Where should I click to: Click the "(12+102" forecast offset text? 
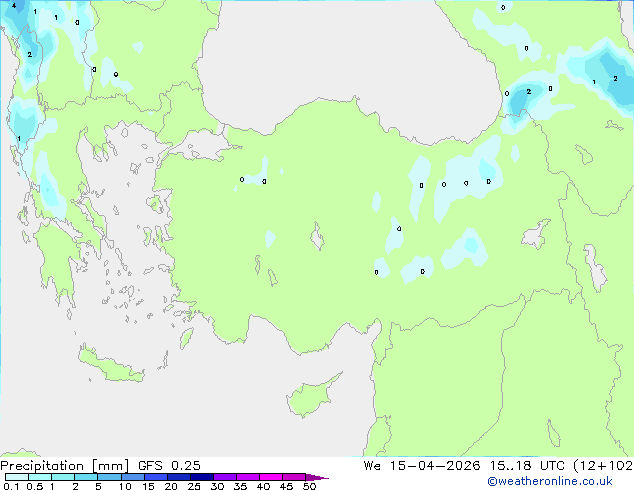(603, 466)
